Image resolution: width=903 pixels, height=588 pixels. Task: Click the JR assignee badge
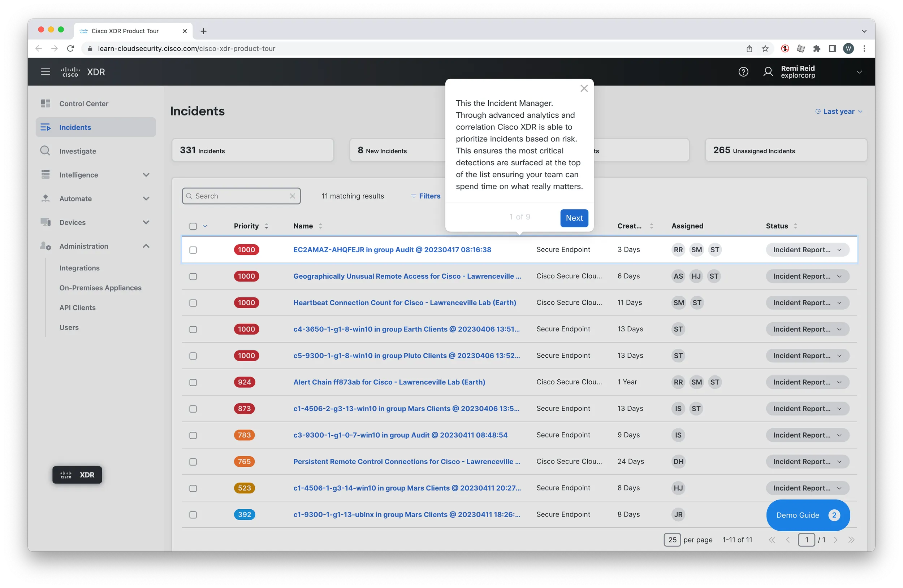[678, 515]
